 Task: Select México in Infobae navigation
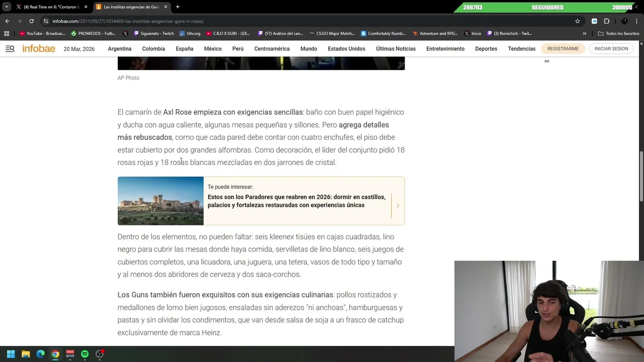click(213, 49)
